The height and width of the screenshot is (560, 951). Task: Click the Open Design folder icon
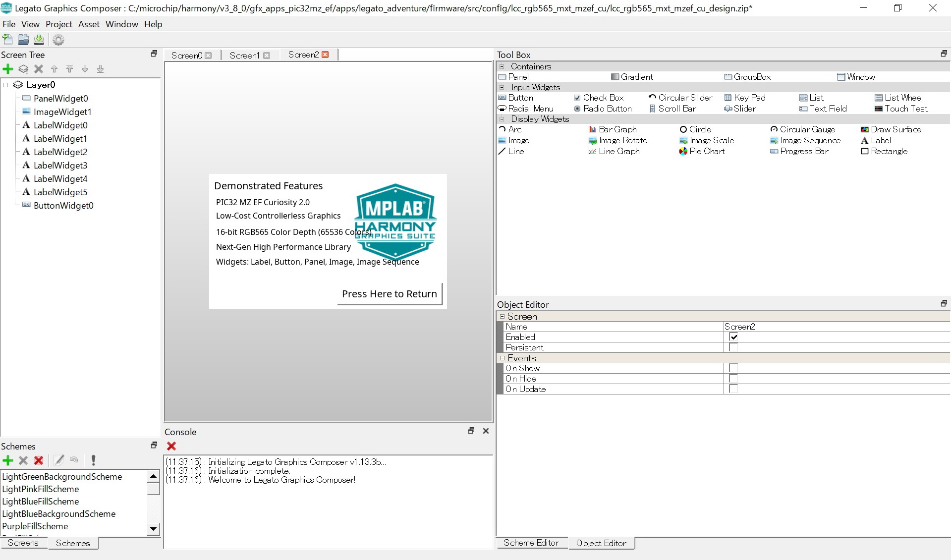23,40
